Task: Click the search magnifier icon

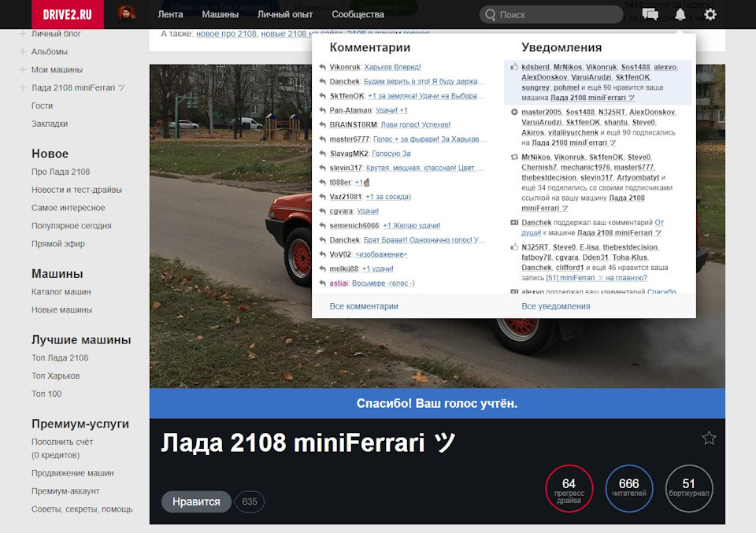Action: (x=491, y=15)
